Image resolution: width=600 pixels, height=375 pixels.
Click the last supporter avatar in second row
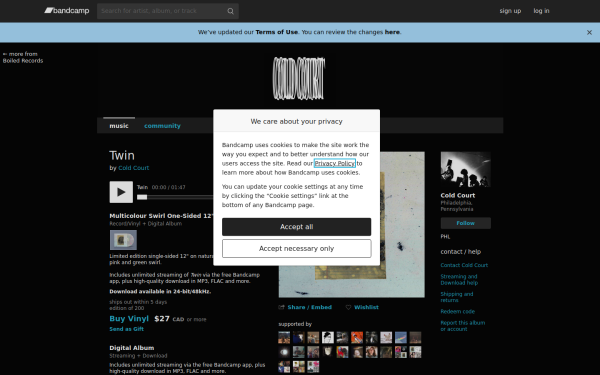[415, 352]
